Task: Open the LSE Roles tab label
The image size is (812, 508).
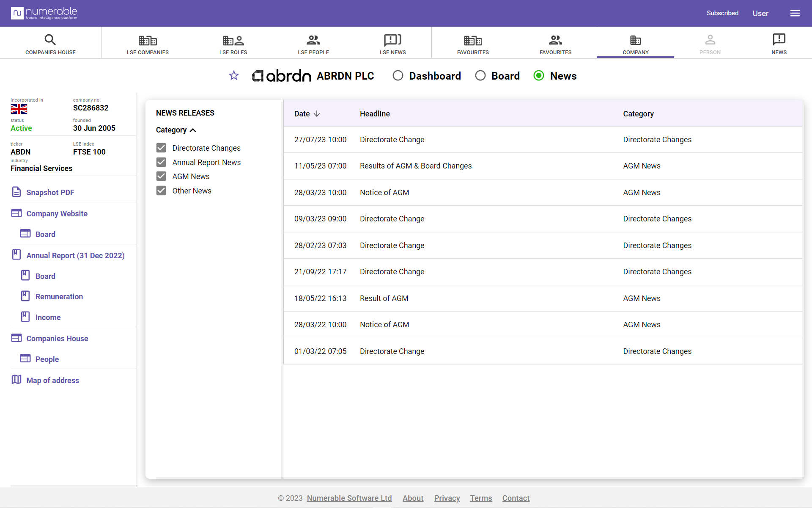Action: coord(233,52)
